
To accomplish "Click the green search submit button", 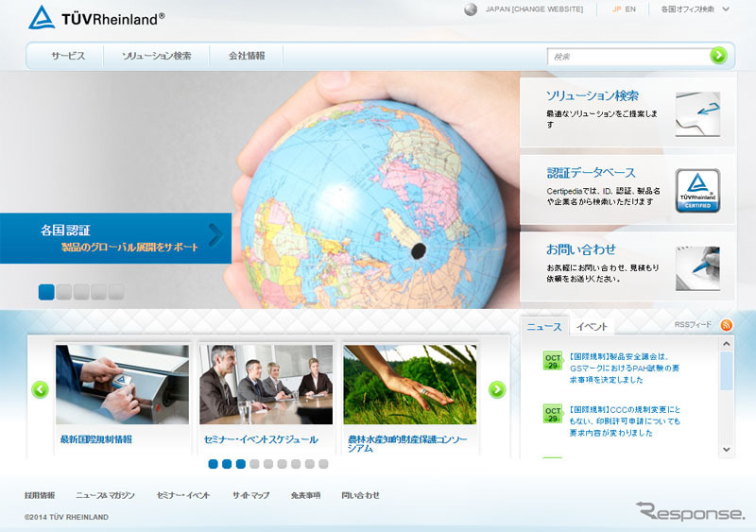I will (718, 56).
